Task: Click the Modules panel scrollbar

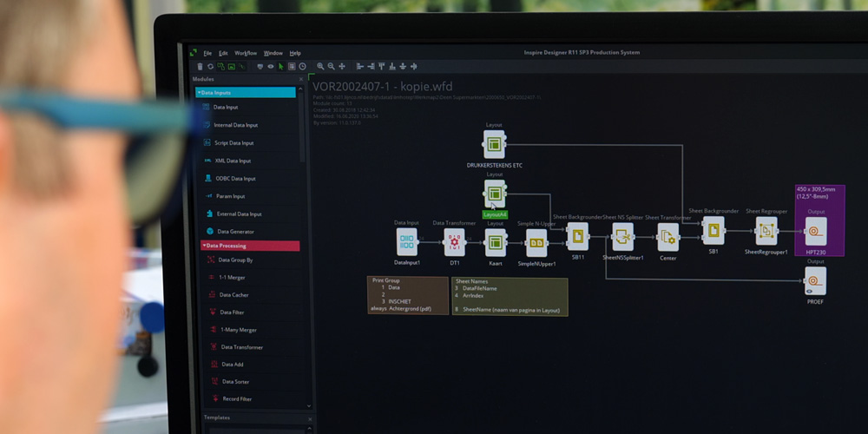Action: [302, 126]
